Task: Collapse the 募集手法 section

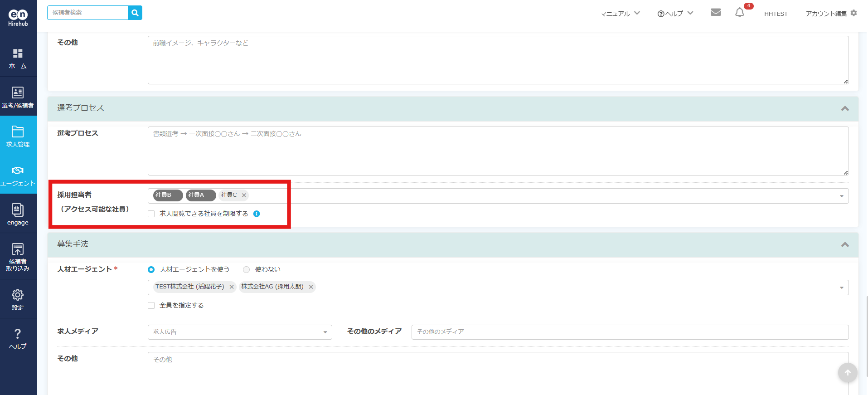Action: click(x=844, y=244)
